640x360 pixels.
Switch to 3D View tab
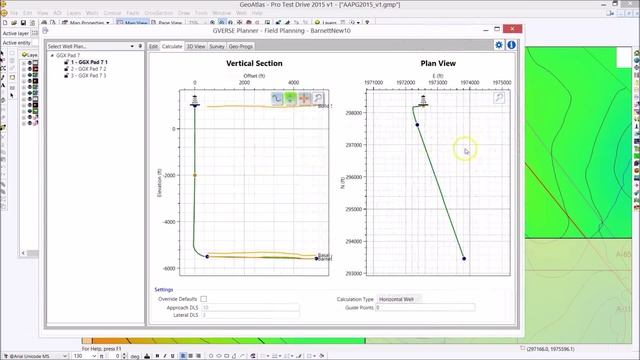tap(196, 47)
